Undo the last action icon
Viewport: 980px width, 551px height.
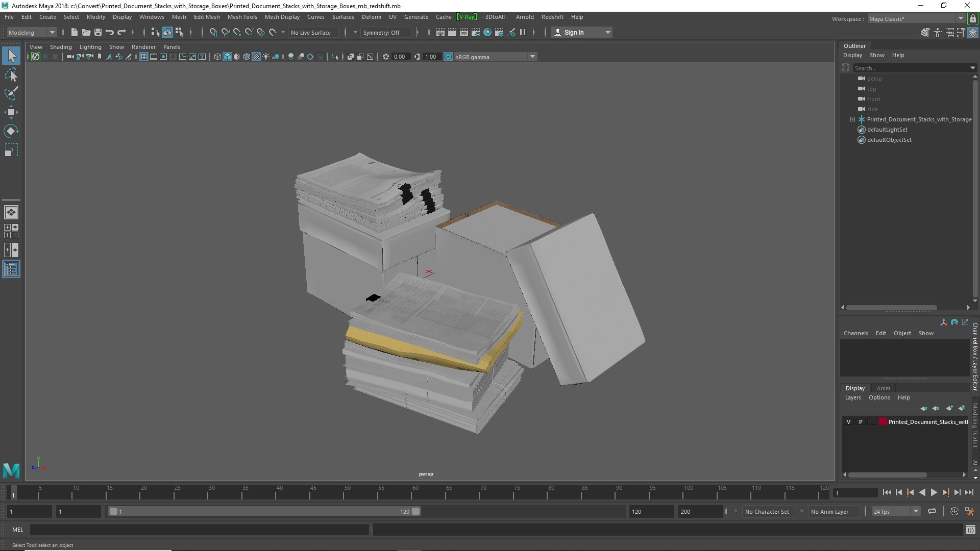[x=109, y=32]
